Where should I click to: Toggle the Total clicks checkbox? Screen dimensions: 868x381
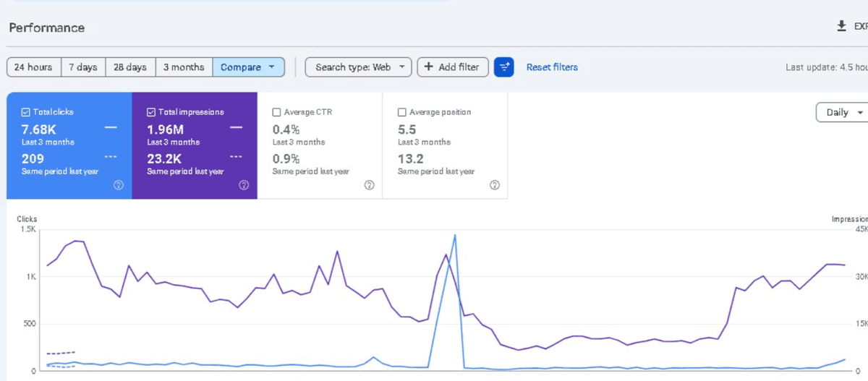click(26, 112)
